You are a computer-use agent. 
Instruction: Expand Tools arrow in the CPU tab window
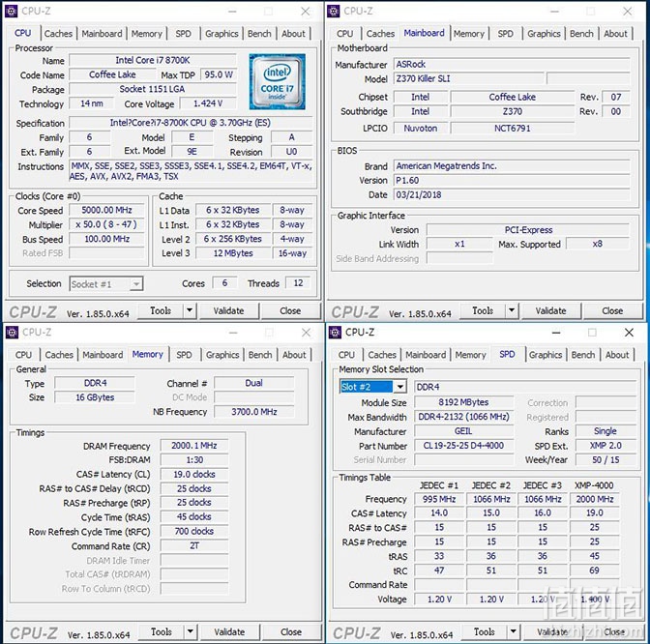point(190,310)
